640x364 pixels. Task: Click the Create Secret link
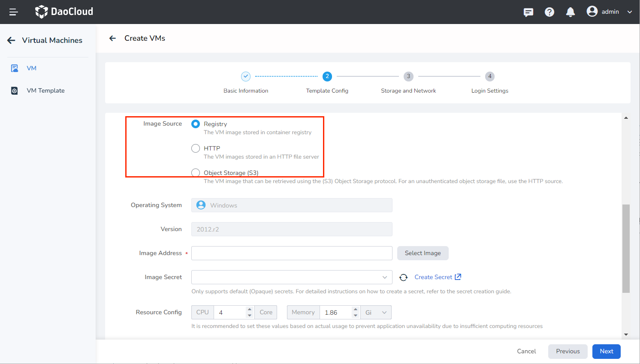(x=434, y=277)
